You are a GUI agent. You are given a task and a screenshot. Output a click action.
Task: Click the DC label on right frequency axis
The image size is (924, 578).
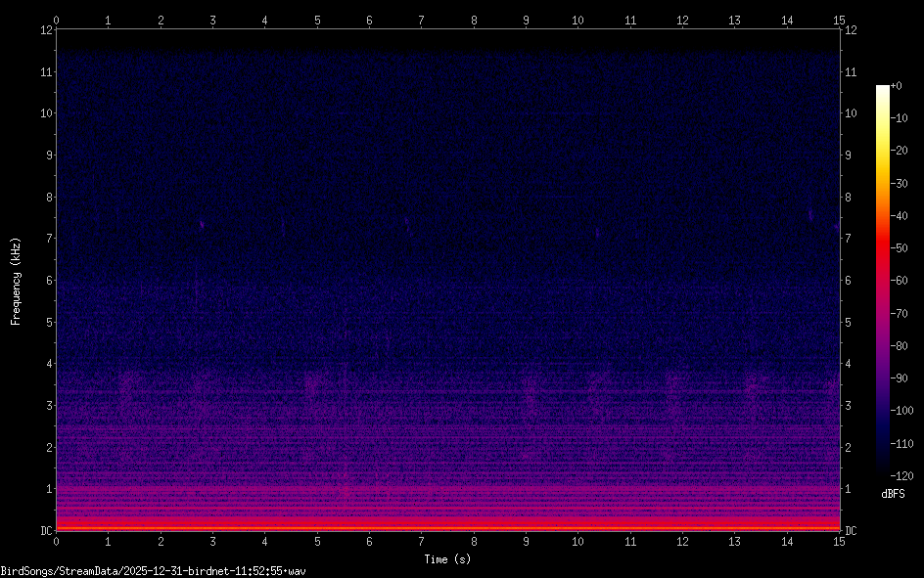point(852,531)
